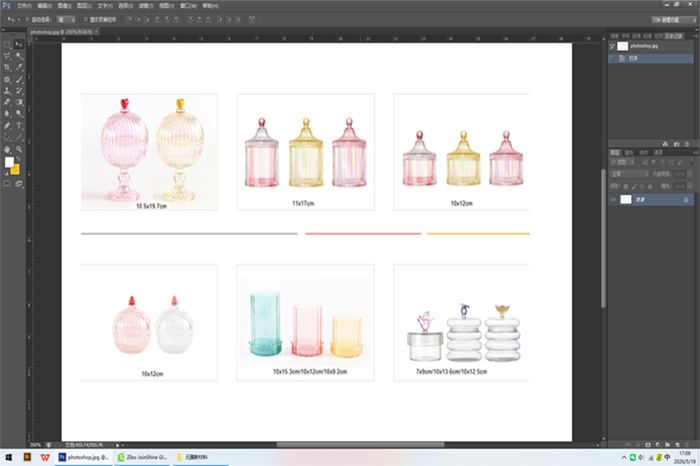Delete current state in History panel

(687, 144)
